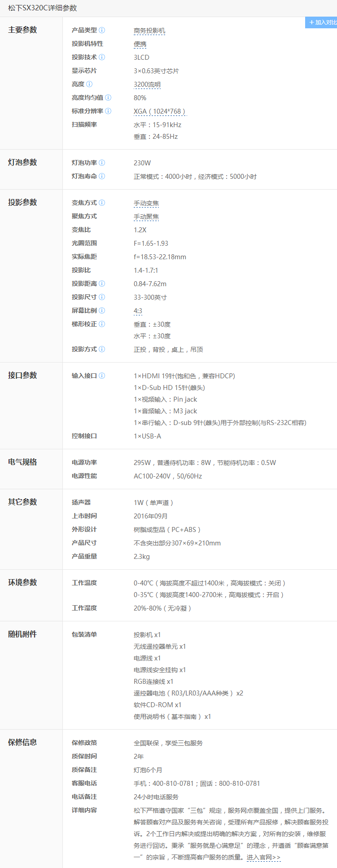Click the info icon next to 亮度

pos(89,84)
